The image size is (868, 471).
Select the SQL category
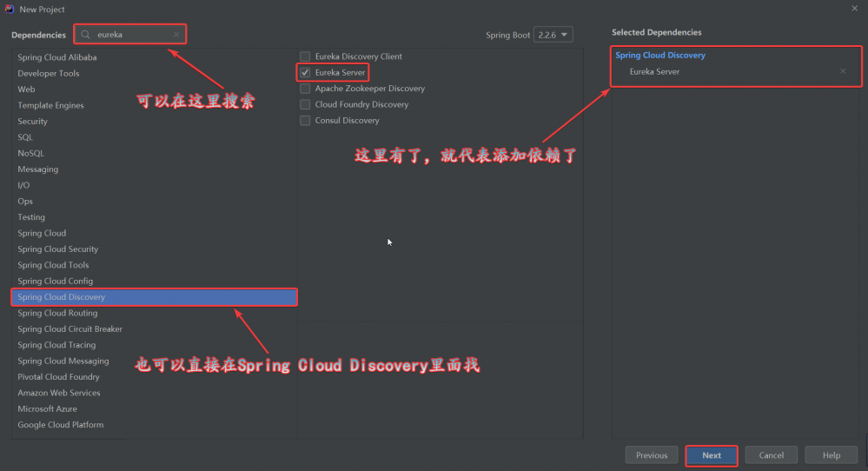(x=154, y=137)
